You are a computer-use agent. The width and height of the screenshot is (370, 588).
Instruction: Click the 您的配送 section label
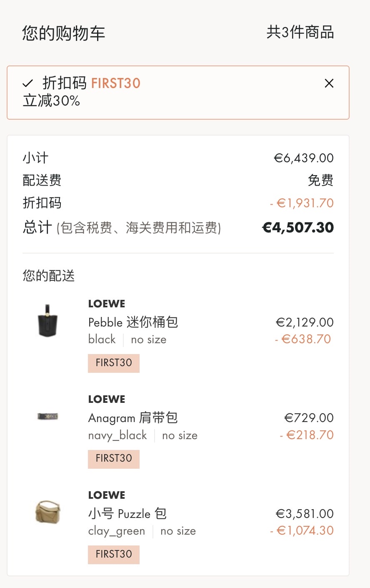[x=49, y=276]
